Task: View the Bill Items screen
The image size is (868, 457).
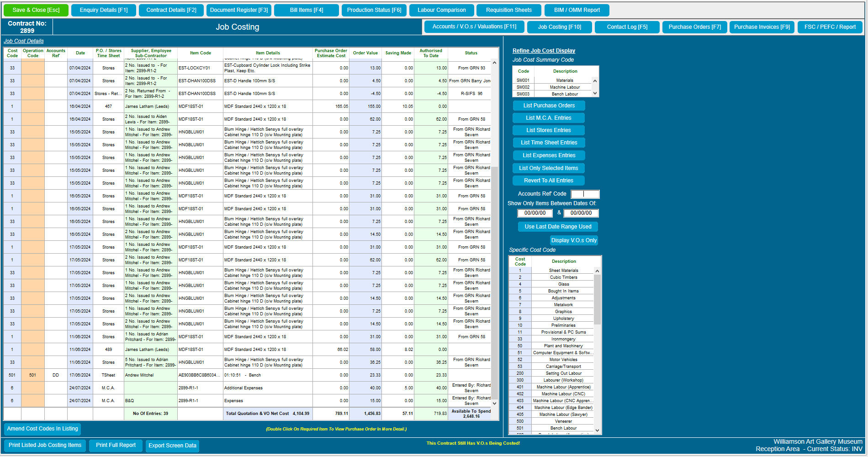Action: [x=306, y=10]
